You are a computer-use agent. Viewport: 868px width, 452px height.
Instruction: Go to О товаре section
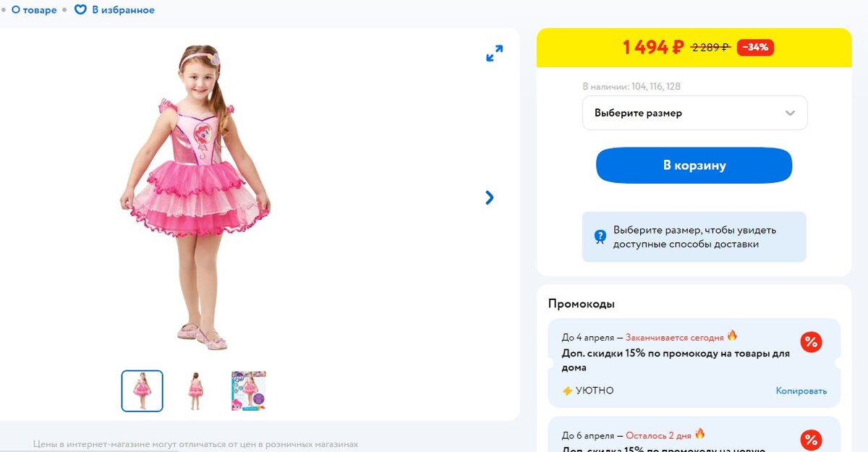point(33,10)
